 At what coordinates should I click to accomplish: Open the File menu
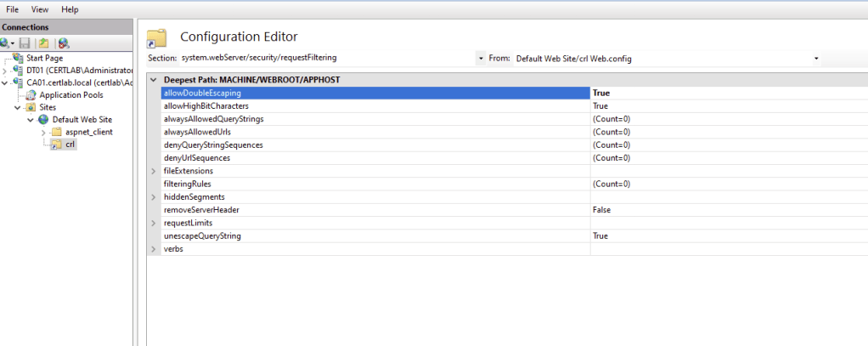click(x=13, y=9)
